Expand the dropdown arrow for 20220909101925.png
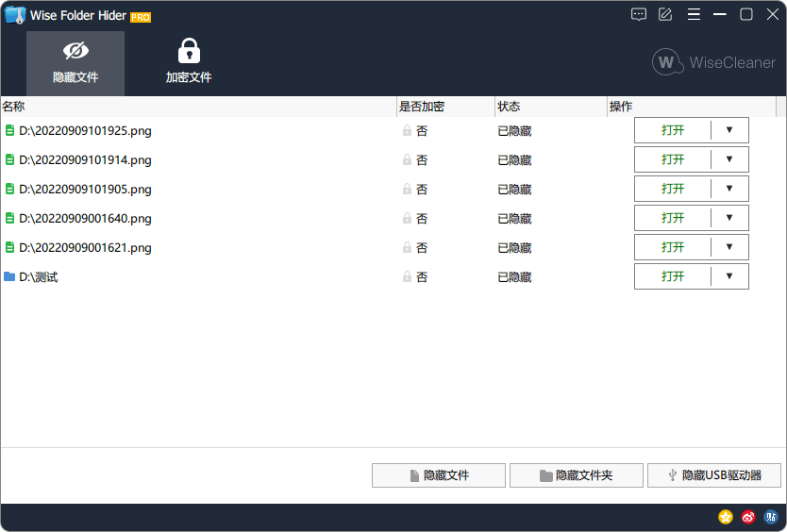This screenshot has height=532, width=787. point(729,130)
